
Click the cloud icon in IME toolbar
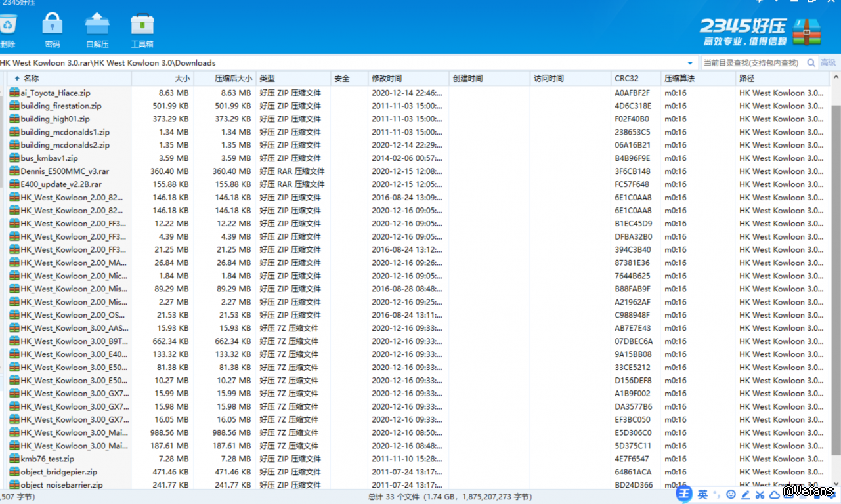point(773,494)
